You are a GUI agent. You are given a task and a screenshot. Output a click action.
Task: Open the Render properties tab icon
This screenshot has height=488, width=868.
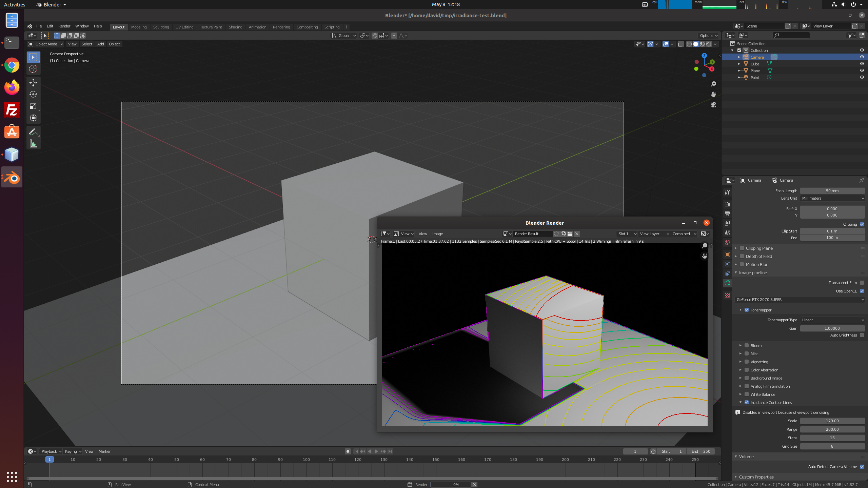pos(727,204)
